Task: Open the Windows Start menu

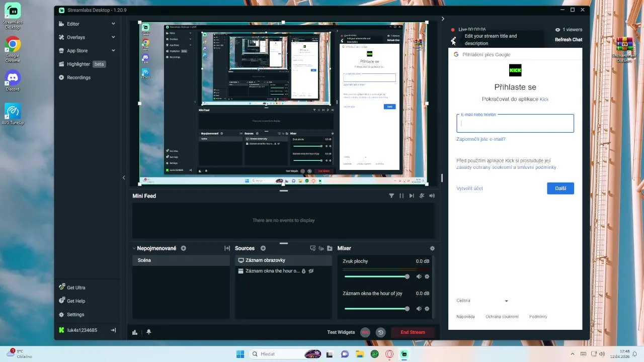Action: click(x=240, y=354)
